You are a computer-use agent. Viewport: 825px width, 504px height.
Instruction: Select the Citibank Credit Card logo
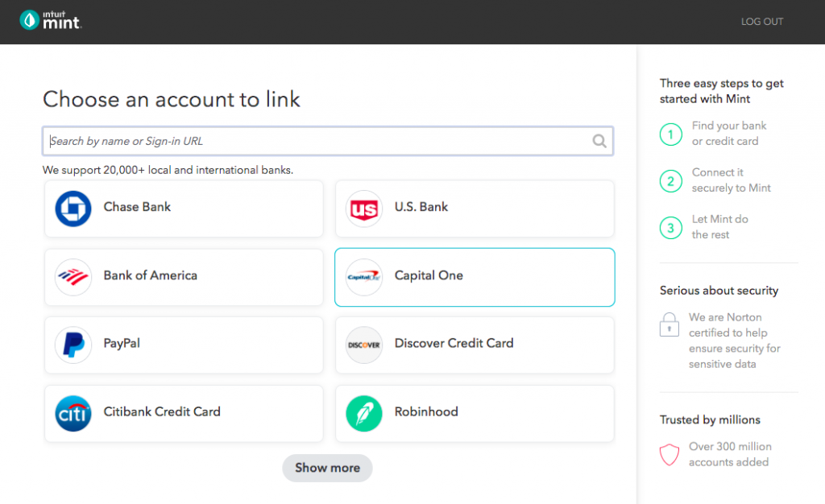[73, 412]
